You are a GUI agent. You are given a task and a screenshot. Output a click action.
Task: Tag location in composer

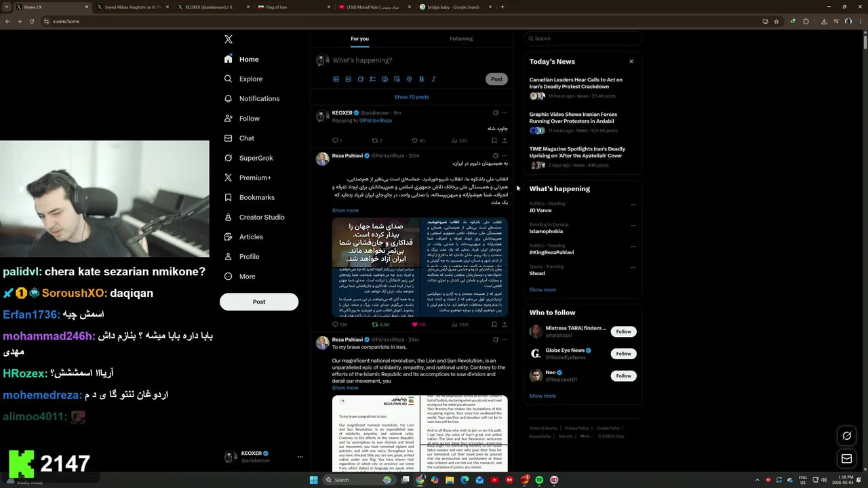[409, 79]
